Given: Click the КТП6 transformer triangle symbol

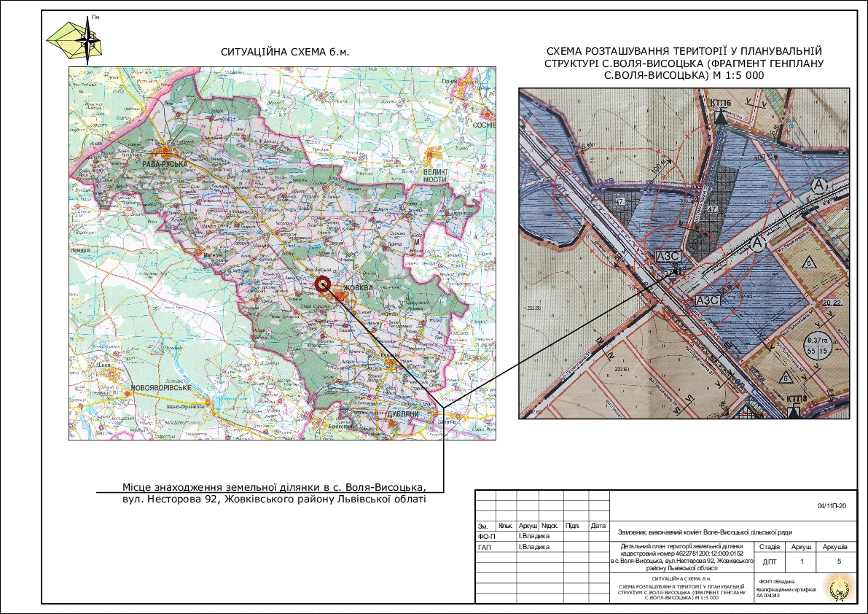Looking at the screenshot, I should (721, 117).
